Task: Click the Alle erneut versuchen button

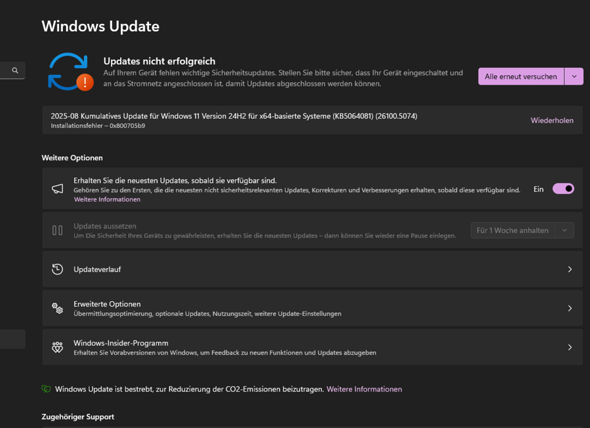Action: pos(521,76)
